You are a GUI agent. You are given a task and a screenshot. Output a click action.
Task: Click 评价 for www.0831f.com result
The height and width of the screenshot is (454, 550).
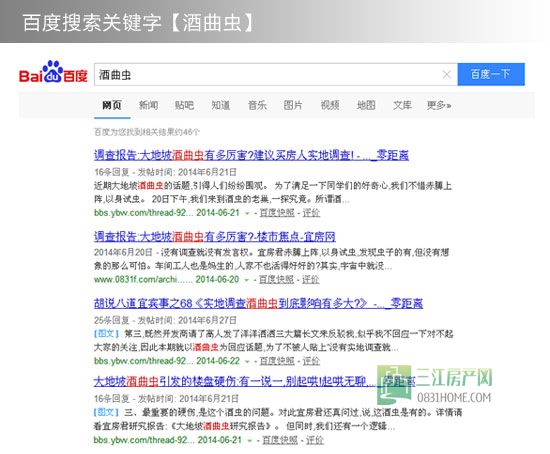point(310,280)
